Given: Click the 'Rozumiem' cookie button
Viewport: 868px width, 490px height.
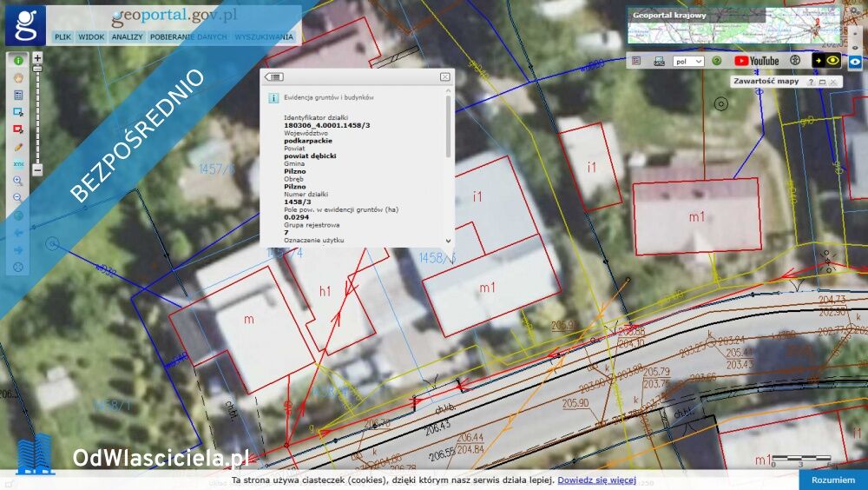Looking at the screenshot, I should [832, 480].
